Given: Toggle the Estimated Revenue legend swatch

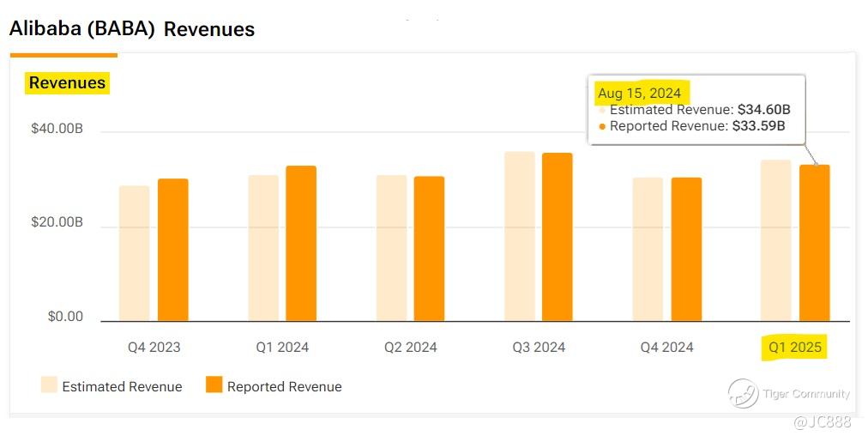Looking at the screenshot, I should [49, 384].
